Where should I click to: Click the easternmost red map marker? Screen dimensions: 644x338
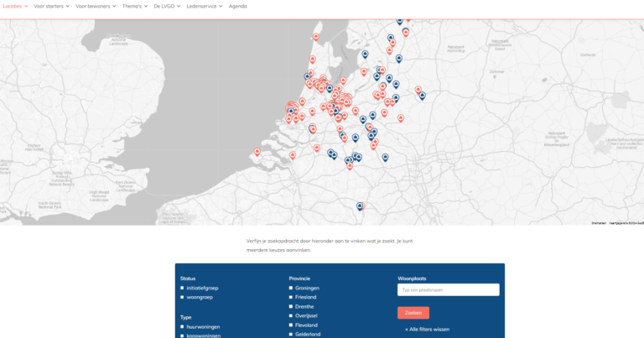pyautogui.click(x=418, y=87)
